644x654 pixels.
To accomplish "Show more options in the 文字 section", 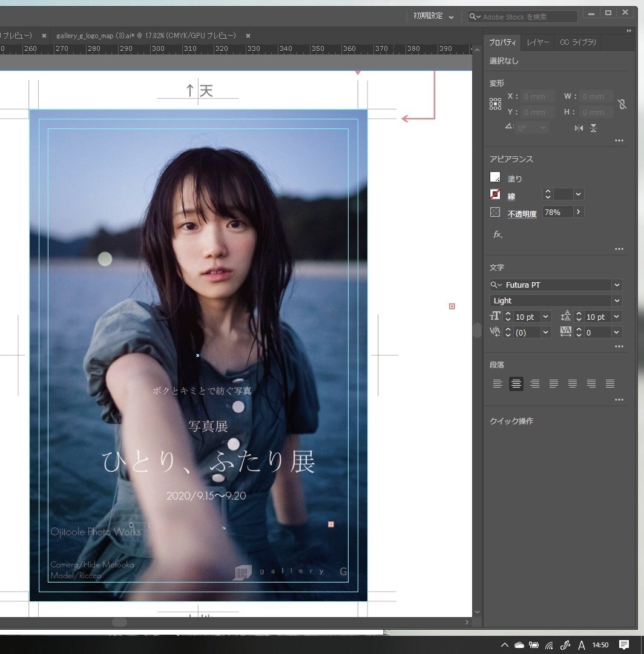I will 619,347.
